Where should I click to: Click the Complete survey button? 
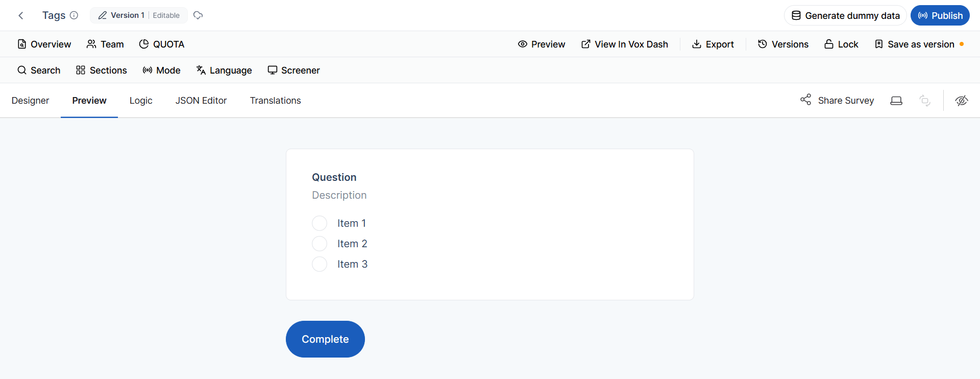click(325, 339)
